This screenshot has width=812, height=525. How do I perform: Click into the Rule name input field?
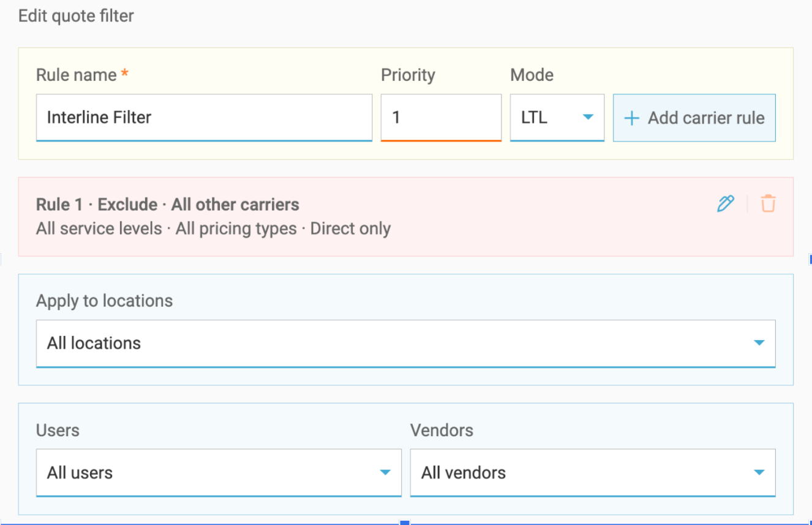[204, 117]
